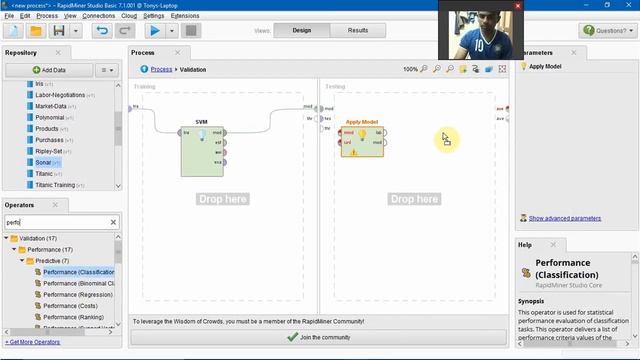This screenshot has height=360, width=640.
Task: Undo the last action
Action: [102, 31]
